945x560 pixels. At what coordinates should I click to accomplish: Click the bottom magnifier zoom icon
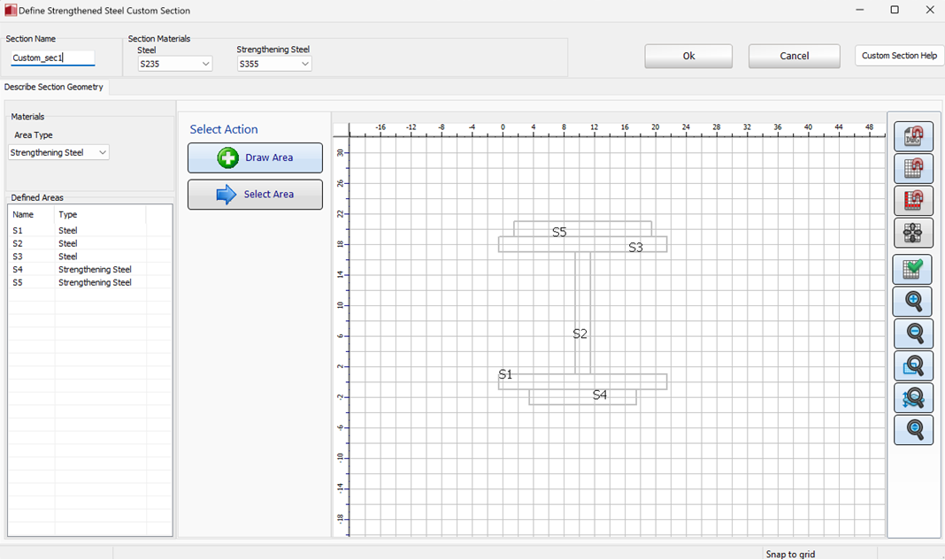(913, 430)
